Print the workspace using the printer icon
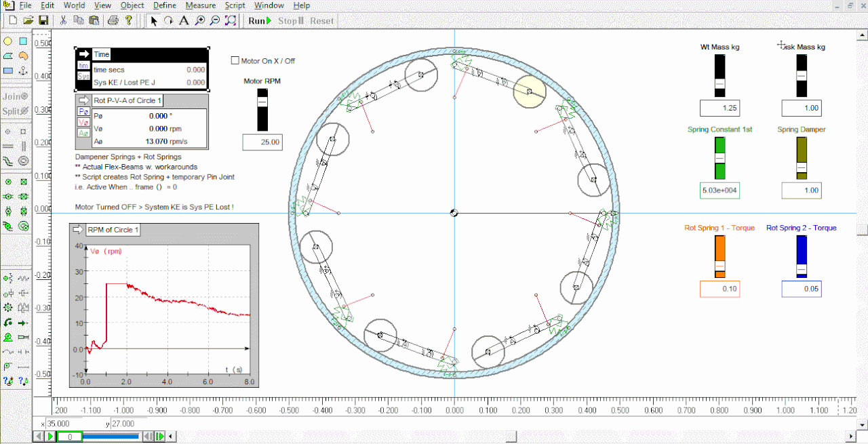 pos(113,21)
